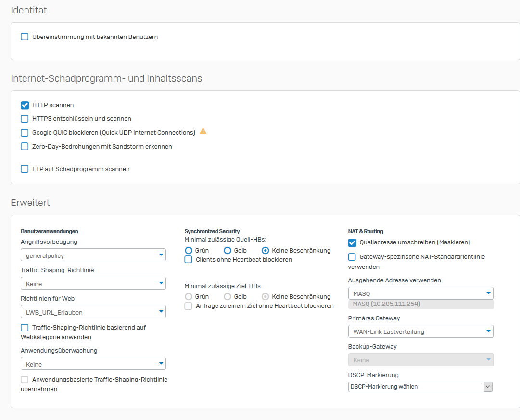
Task: Open the Angriffsvorbeugung generalpolicy dropdown
Action: [x=93, y=255]
